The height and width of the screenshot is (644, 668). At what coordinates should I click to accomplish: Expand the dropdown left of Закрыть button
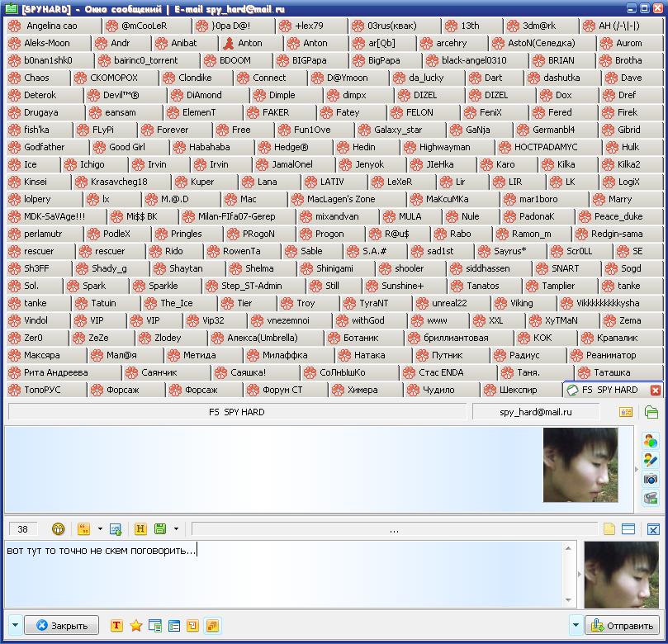click(x=15, y=626)
